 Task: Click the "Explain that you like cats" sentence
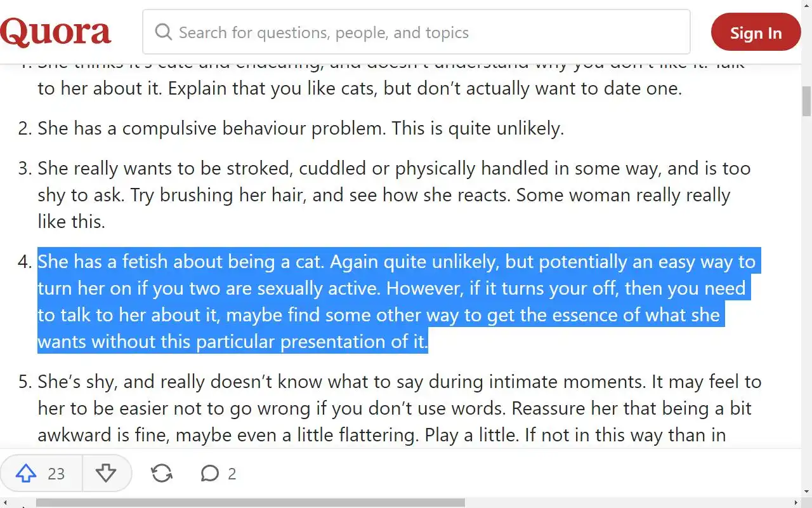[425, 88]
